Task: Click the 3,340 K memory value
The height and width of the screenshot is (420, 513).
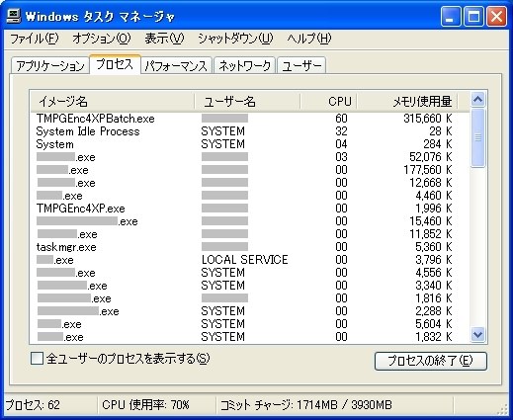Action: [434, 286]
